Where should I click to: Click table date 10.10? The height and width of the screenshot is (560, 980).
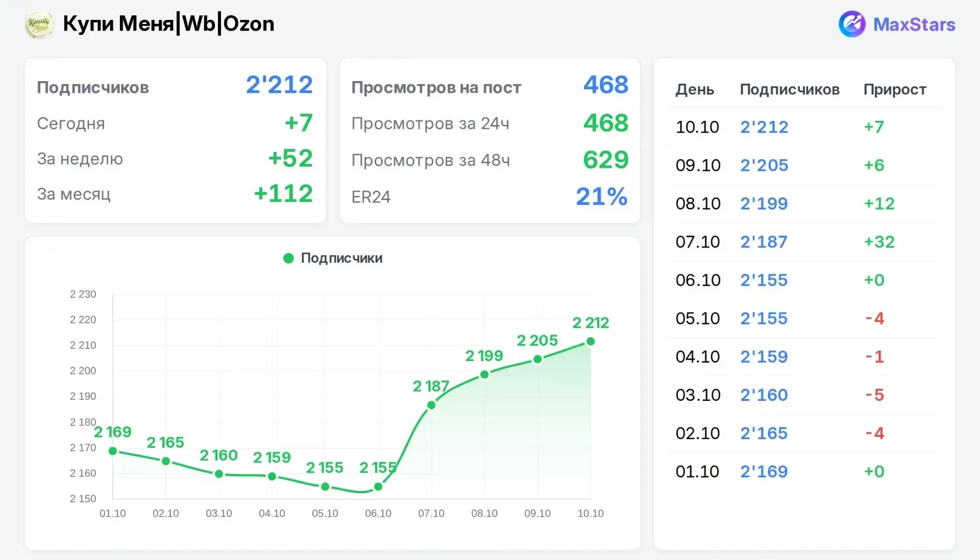coord(697,127)
